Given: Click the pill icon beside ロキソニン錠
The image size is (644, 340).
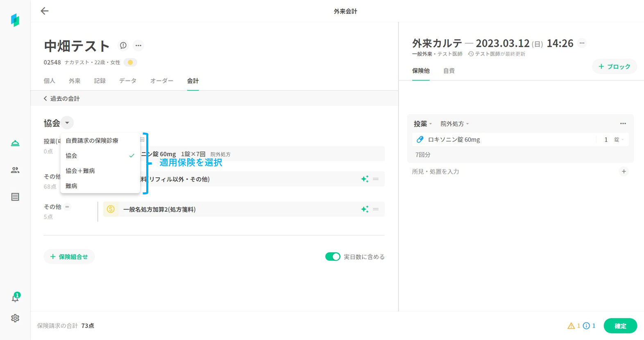Looking at the screenshot, I should tap(420, 139).
